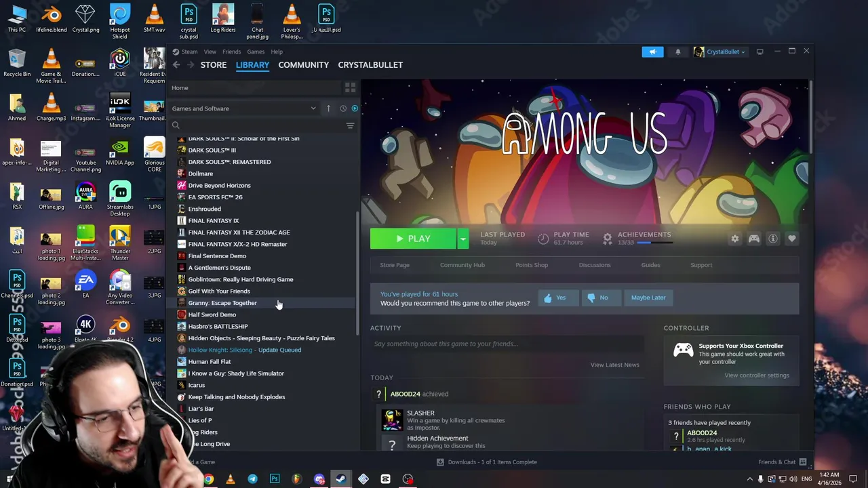
Task: Switch to the STORE tab
Action: pyautogui.click(x=214, y=65)
